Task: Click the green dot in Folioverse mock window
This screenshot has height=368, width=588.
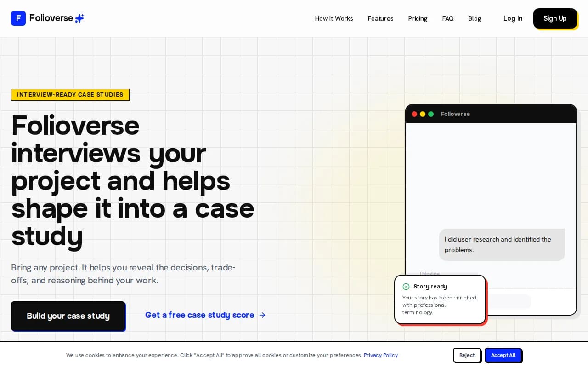Action: 431,114
